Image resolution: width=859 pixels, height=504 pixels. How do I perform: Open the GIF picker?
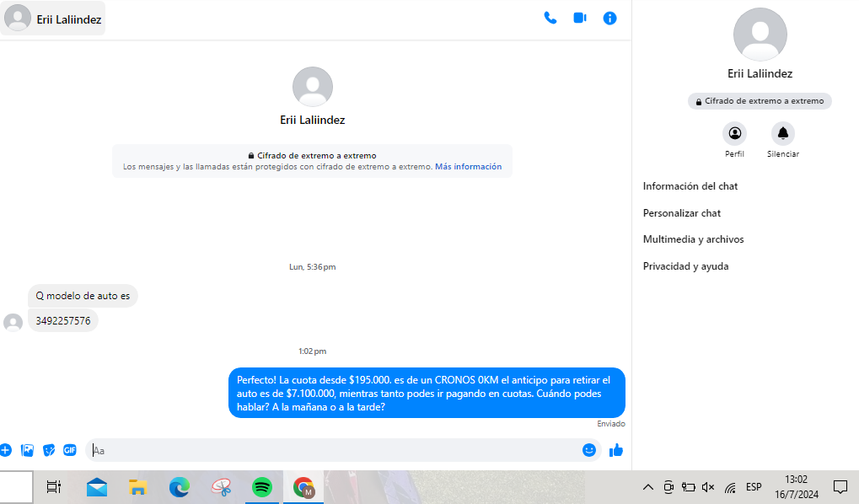click(70, 450)
